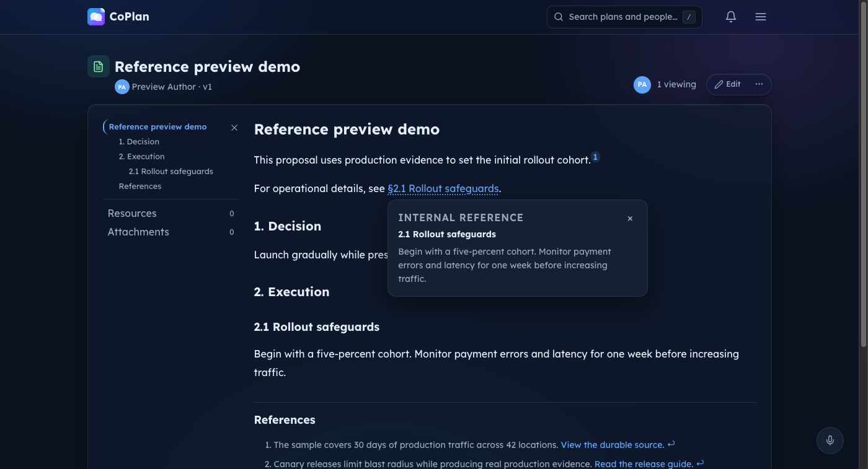Click the slash shortcut badge in search
The image size is (868, 469).
tap(689, 17)
